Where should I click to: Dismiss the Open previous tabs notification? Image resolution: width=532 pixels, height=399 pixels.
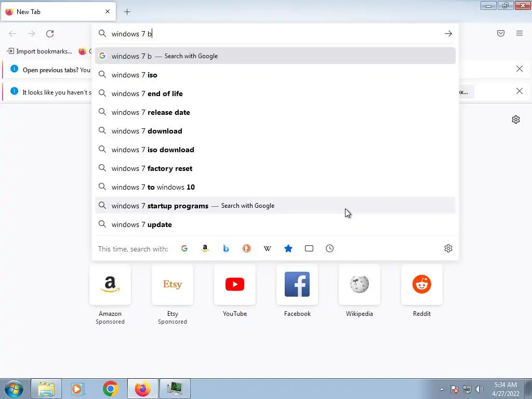520,69
